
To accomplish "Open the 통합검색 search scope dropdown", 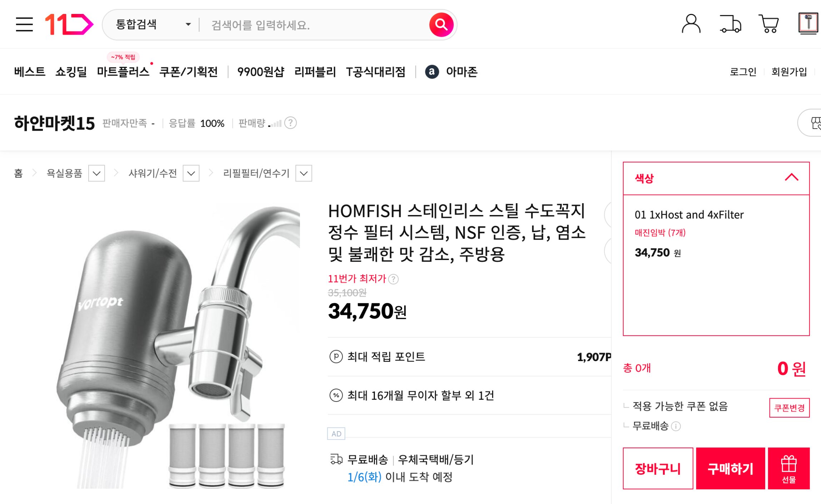I will click(150, 24).
